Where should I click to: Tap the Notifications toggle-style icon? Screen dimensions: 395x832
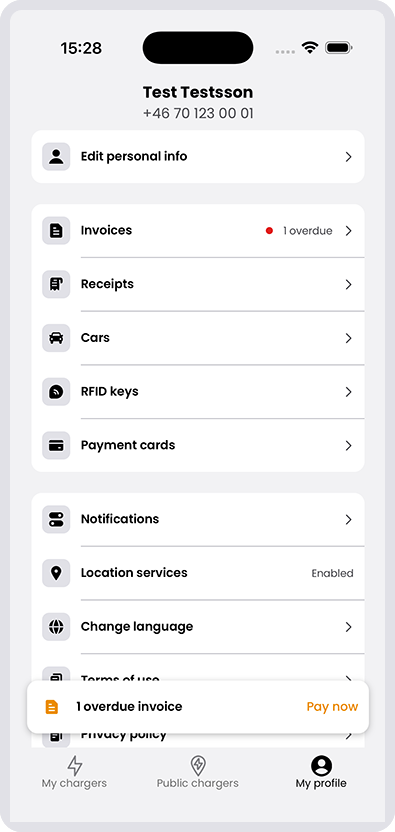56,519
